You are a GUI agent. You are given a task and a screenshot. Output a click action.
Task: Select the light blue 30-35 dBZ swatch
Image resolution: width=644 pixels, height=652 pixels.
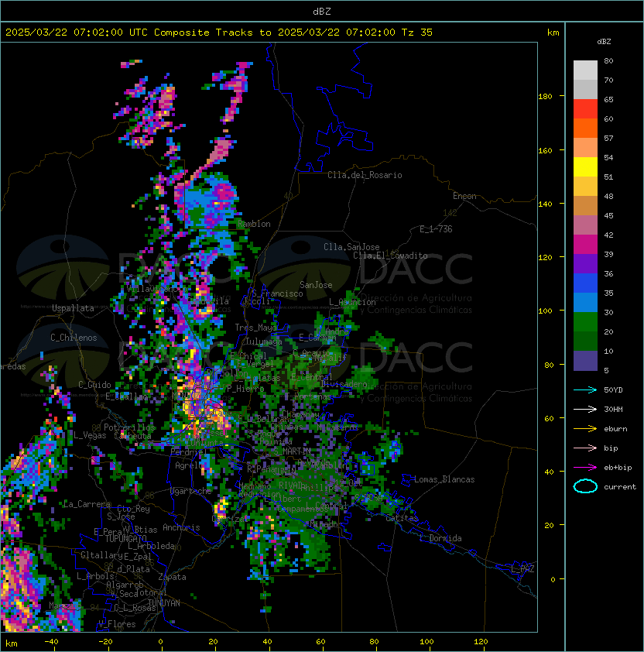[x=585, y=302]
